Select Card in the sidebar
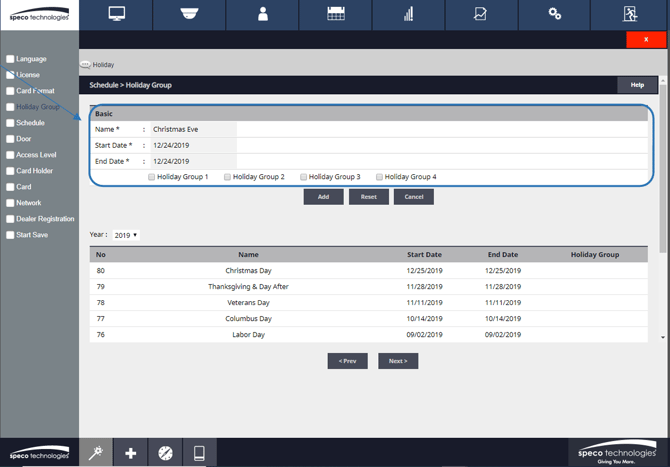 pos(24,187)
